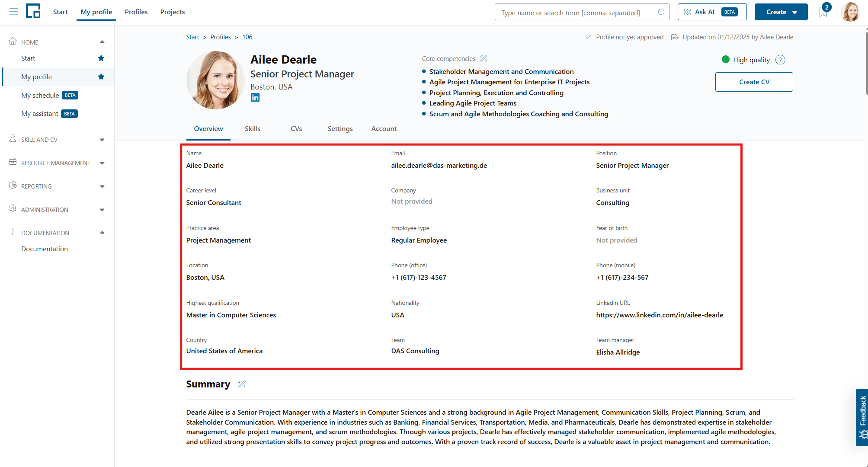Expand the SKILL AND CV section
868x467 pixels.
(102, 140)
